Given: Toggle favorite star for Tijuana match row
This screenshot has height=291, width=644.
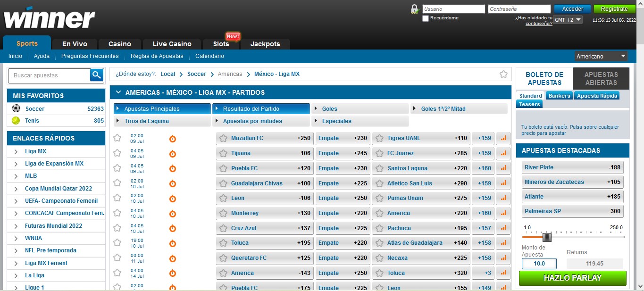Looking at the screenshot, I should click(117, 153).
